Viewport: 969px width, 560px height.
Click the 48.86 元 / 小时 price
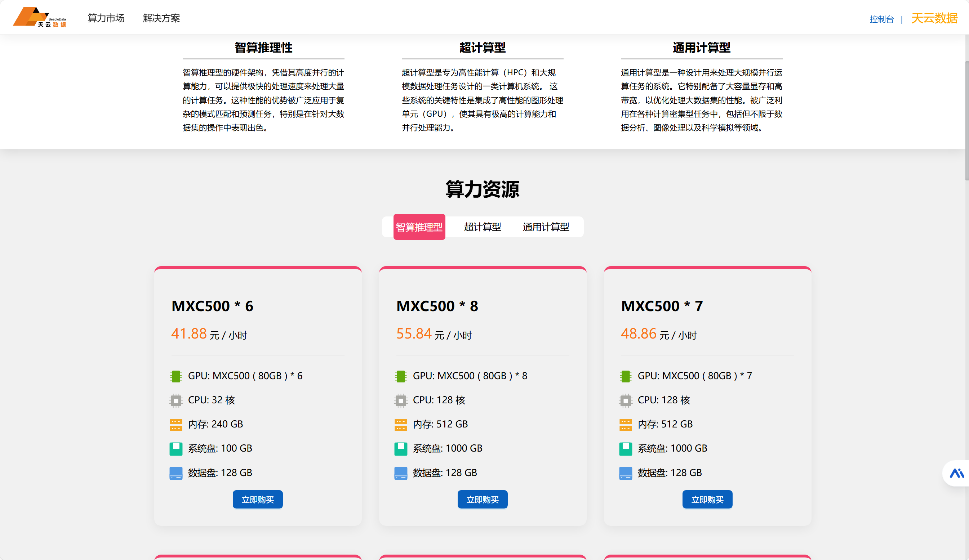pyautogui.click(x=659, y=333)
